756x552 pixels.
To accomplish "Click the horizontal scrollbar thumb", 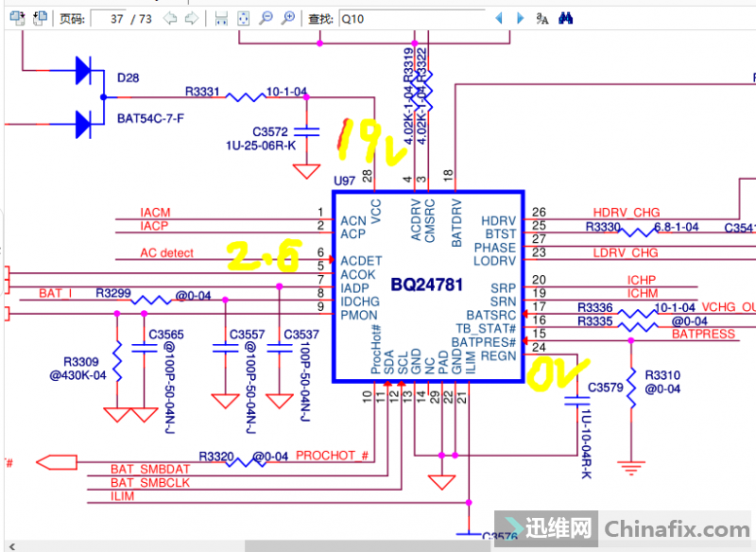I will pos(368,545).
